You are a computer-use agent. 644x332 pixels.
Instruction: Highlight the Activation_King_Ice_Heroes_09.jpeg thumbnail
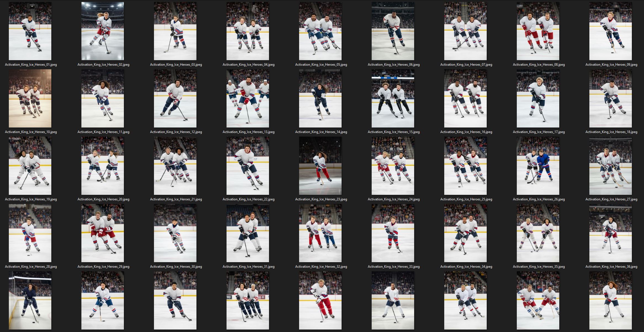(x=611, y=31)
